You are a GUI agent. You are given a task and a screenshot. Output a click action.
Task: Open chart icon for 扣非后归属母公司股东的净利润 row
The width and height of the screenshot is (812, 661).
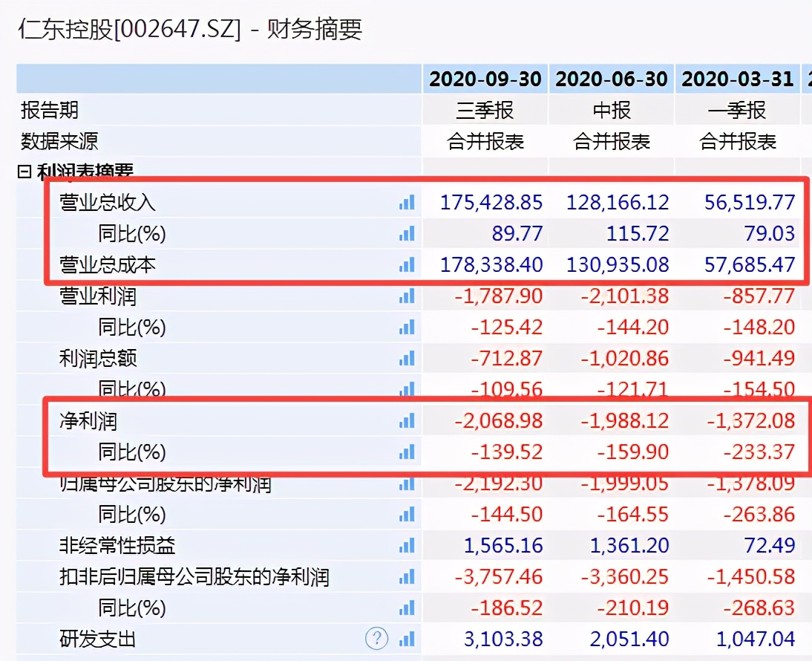point(407,576)
